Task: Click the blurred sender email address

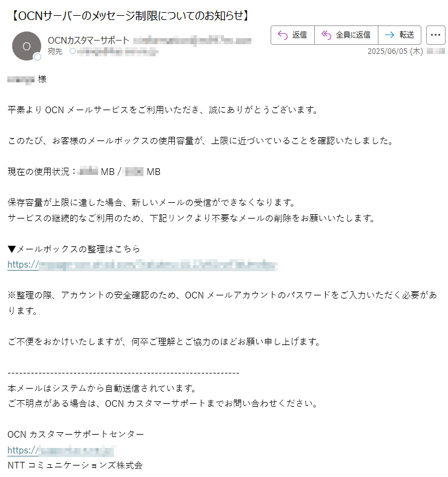Action: [193, 41]
